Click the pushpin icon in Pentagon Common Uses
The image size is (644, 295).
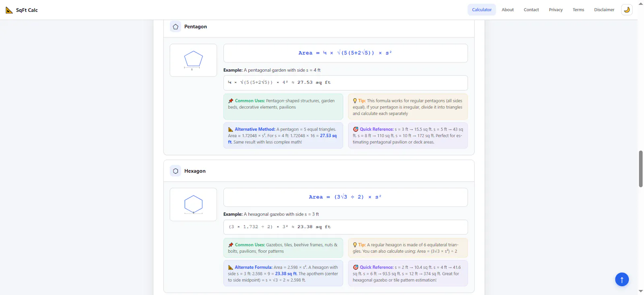(x=231, y=101)
